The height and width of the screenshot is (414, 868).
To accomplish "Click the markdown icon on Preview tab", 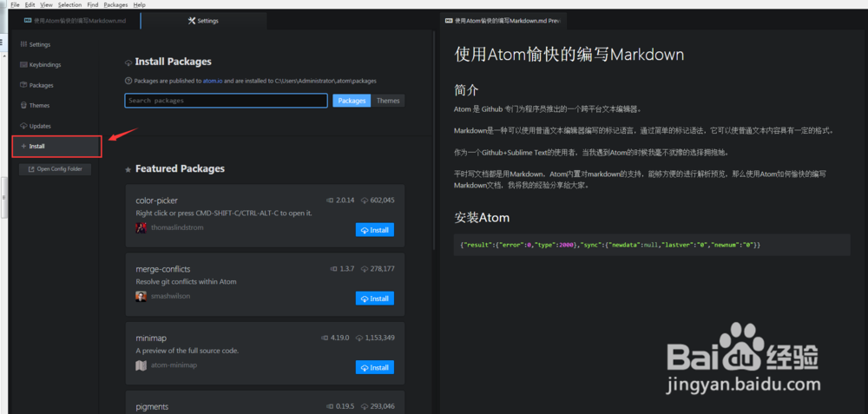I will pos(449,21).
